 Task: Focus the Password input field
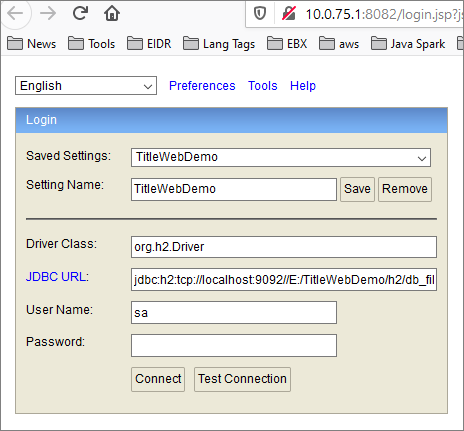click(x=234, y=345)
